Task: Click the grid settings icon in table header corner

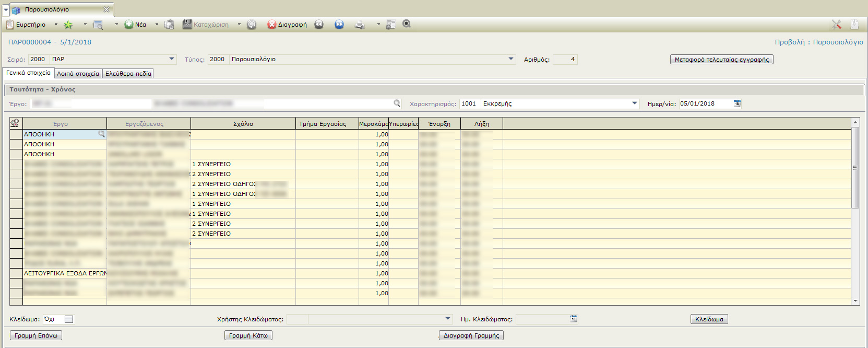Action: click(x=15, y=123)
